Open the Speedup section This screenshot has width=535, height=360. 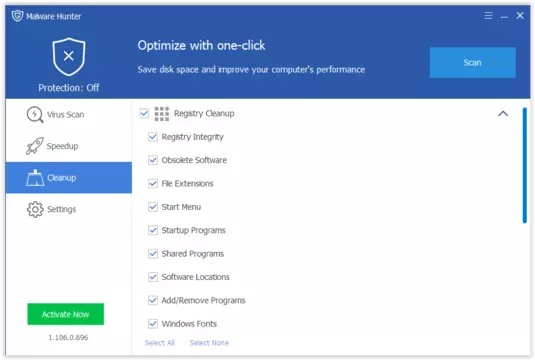coord(69,146)
